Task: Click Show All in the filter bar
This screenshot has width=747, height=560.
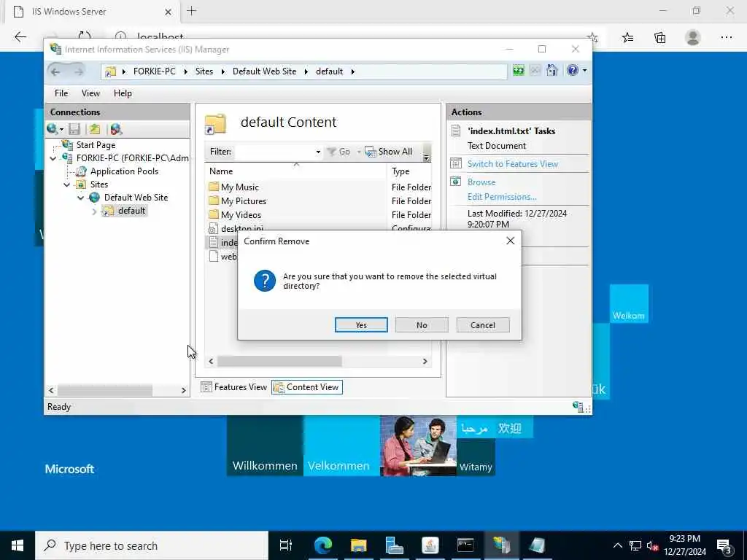Action: (389, 152)
